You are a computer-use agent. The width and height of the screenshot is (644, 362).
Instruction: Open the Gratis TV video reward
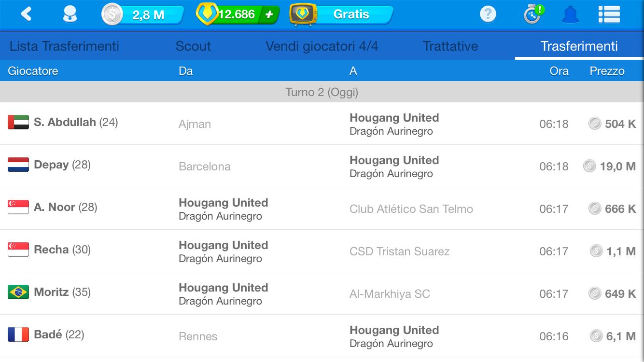pos(341,14)
